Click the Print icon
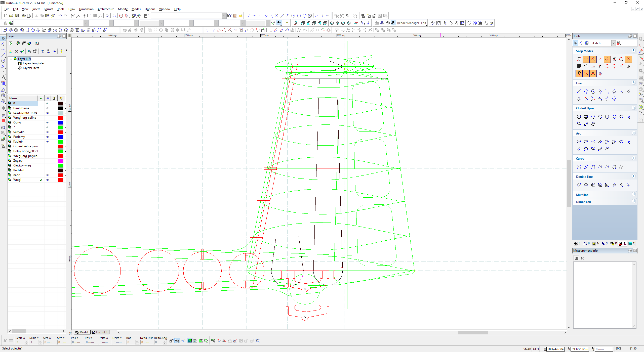Viewport: 644px width, 352px height. coord(23,16)
